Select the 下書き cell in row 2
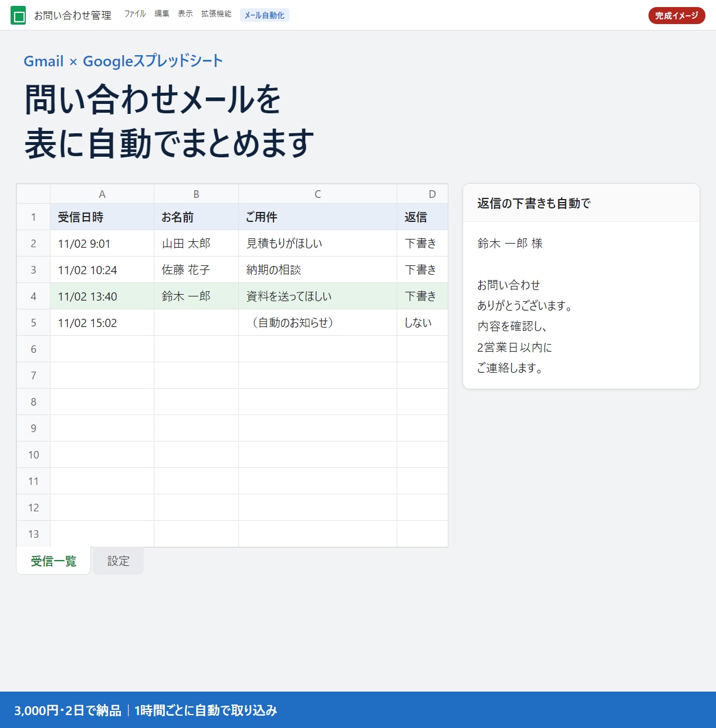This screenshot has height=728, width=716. click(423, 244)
